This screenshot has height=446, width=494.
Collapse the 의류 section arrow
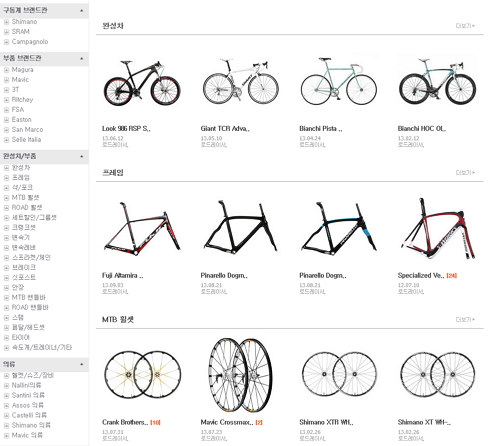82,364
